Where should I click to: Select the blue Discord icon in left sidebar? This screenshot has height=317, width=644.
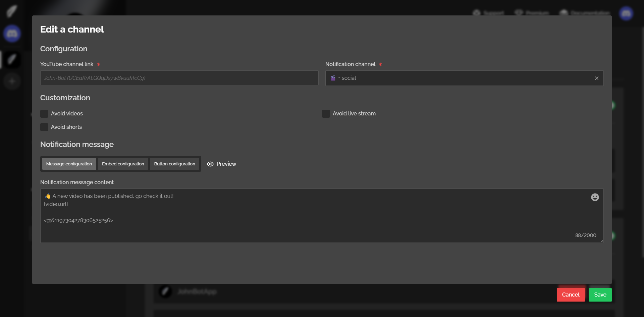point(12,34)
